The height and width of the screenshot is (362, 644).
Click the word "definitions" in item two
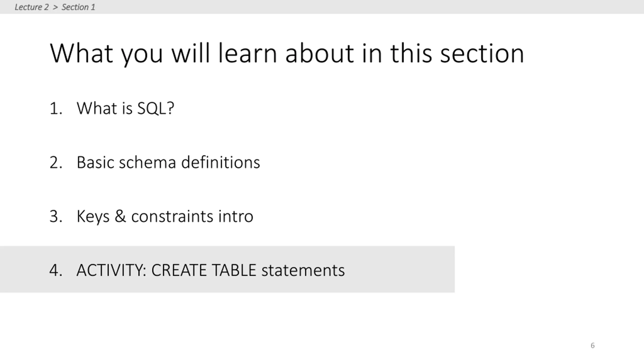click(x=221, y=162)
